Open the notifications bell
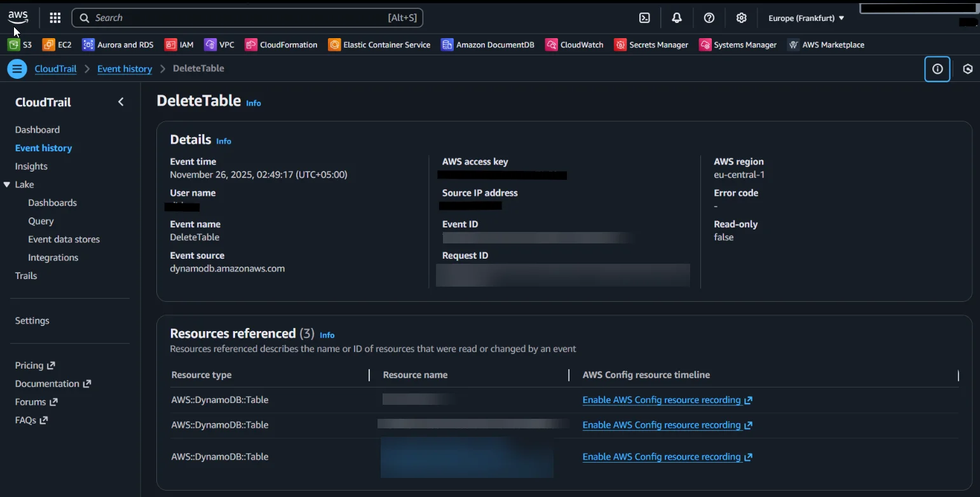Screen dimensions: 980x497 [x=676, y=18]
